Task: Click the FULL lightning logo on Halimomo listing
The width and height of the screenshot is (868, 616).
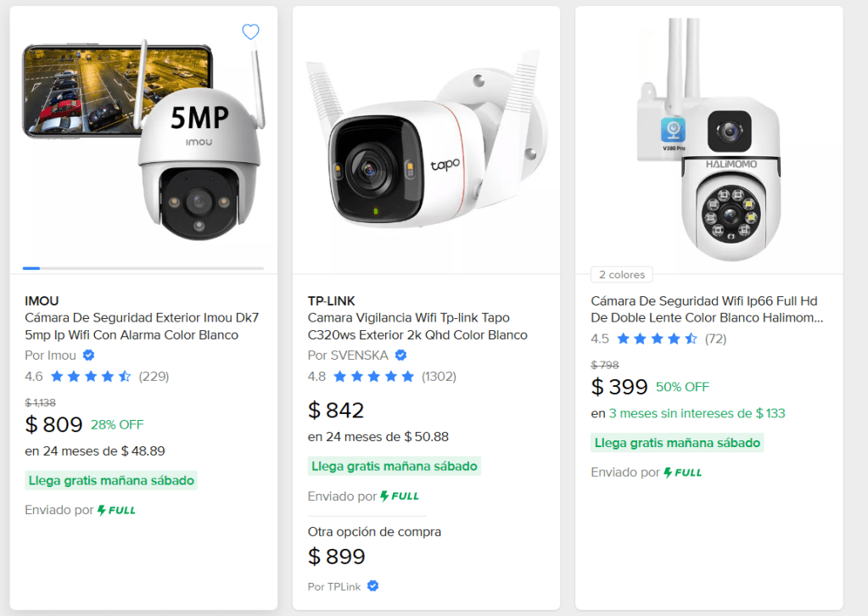Action: [x=682, y=472]
